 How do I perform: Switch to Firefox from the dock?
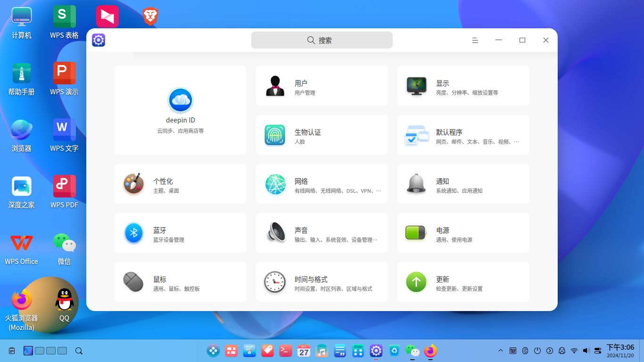click(430, 351)
